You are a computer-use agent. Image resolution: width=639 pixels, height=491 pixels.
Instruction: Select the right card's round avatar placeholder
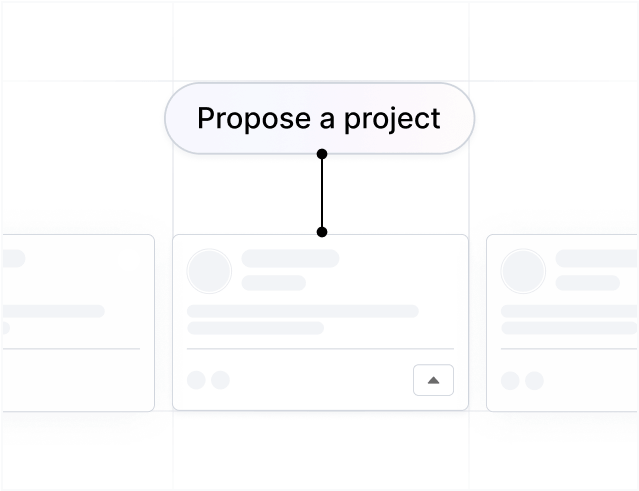click(x=523, y=271)
